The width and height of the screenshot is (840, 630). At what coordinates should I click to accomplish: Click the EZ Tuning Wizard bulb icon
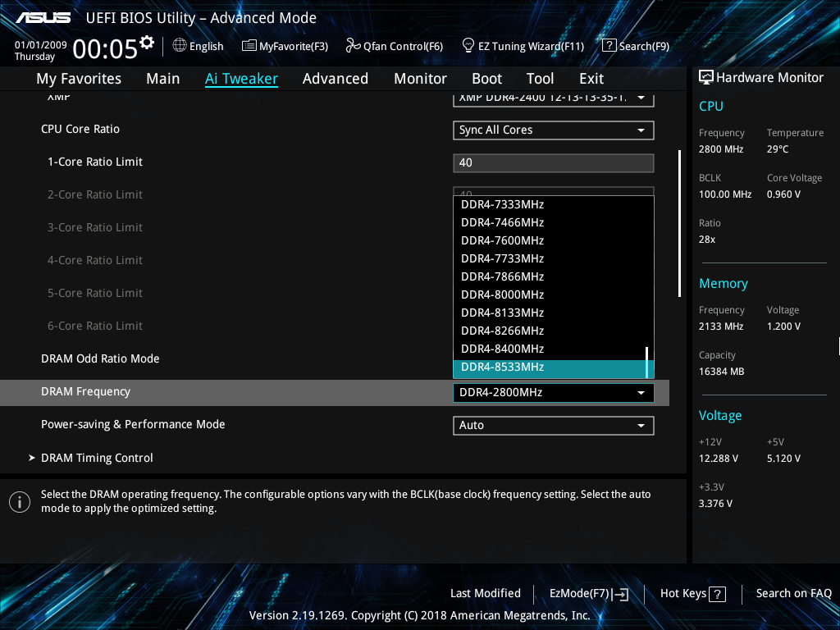(x=468, y=45)
